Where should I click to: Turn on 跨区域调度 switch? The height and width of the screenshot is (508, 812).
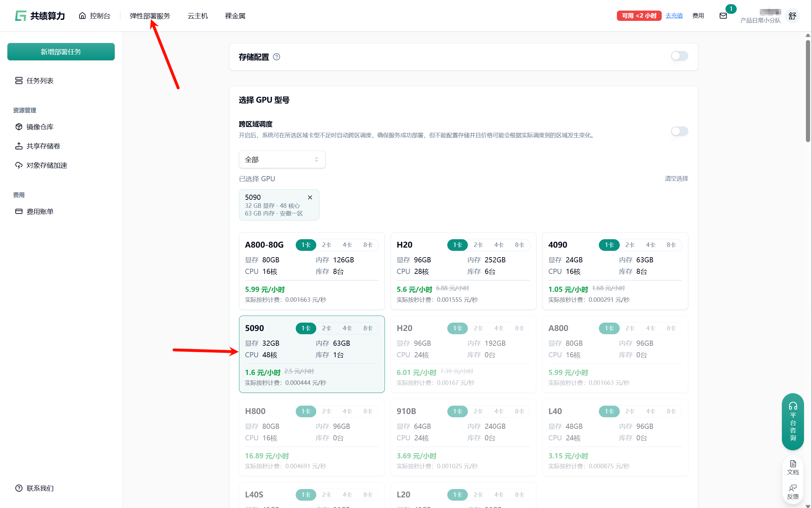[679, 131]
